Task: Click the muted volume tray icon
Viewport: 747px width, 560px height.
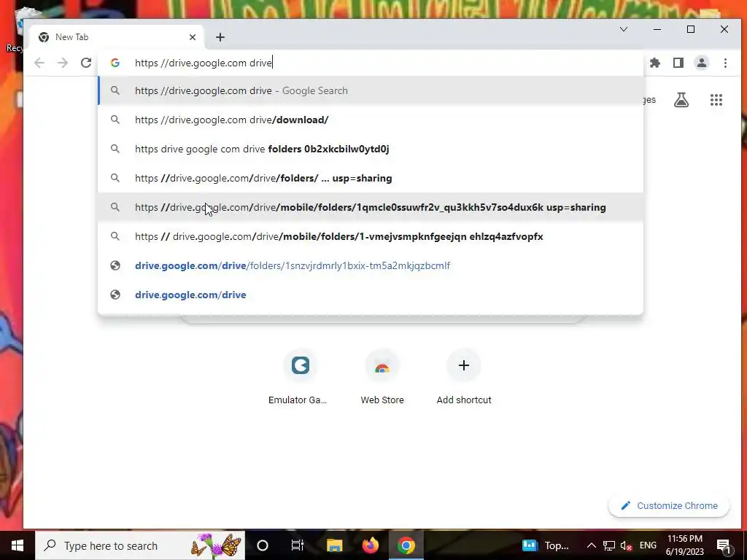Action: tap(626, 545)
